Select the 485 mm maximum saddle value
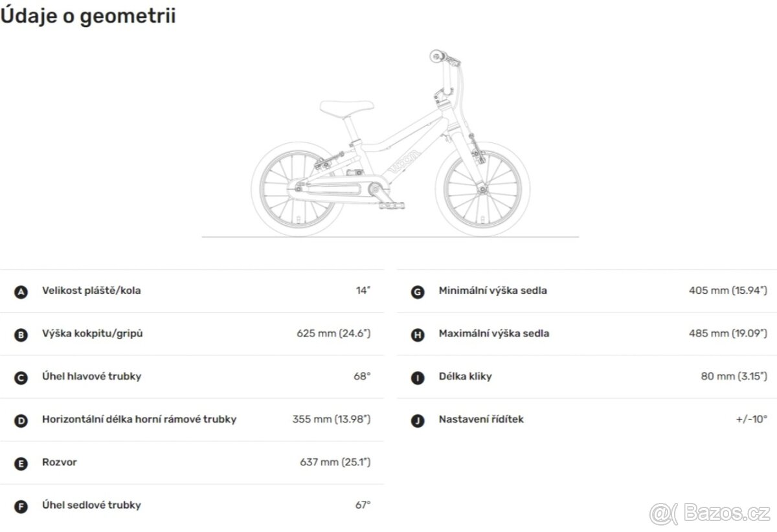Screen dimensions: 777x532 pos(728,334)
